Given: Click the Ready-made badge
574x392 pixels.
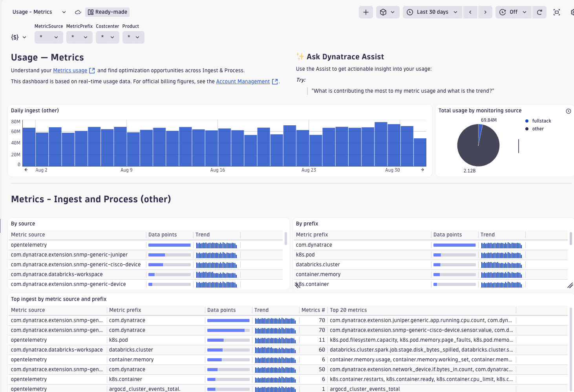Looking at the screenshot, I should tap(108, 12).
